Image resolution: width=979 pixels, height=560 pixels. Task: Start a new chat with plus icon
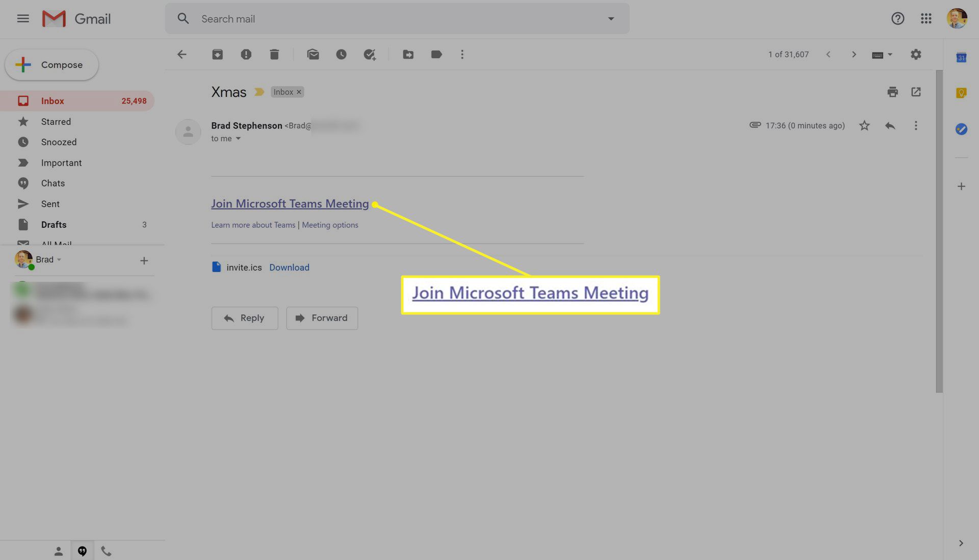point(144,261)
